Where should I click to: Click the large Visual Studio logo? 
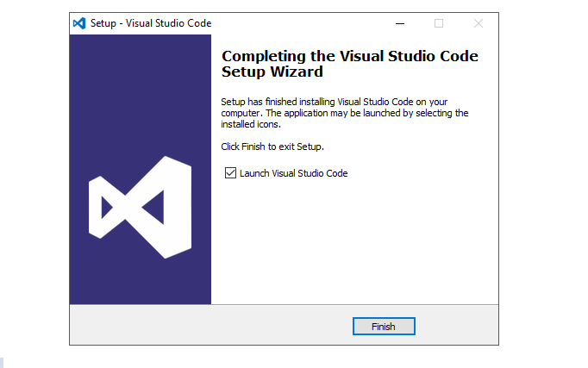(138, 207)
